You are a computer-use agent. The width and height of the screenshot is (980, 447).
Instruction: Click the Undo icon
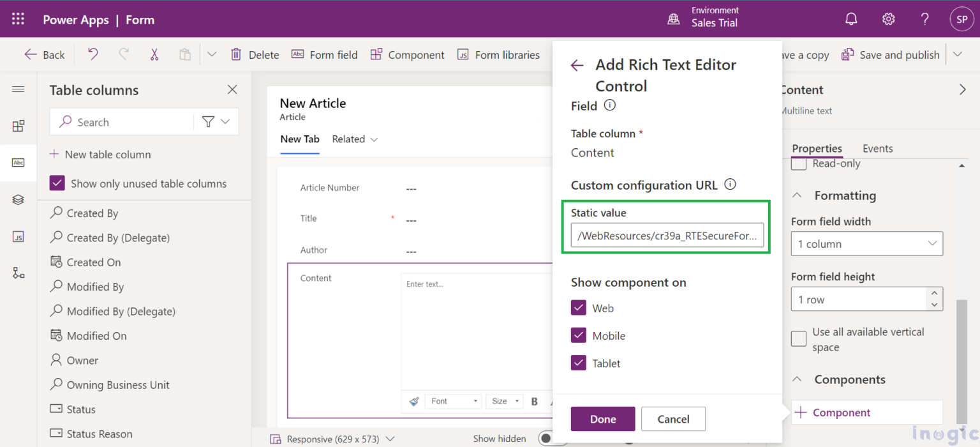pos(92,54)
